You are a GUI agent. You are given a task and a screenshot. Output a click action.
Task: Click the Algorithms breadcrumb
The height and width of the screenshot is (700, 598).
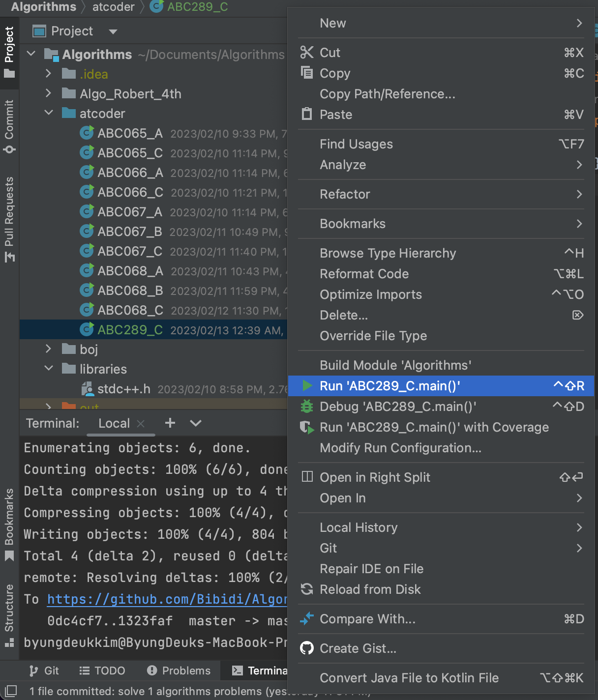coord(44,6)
